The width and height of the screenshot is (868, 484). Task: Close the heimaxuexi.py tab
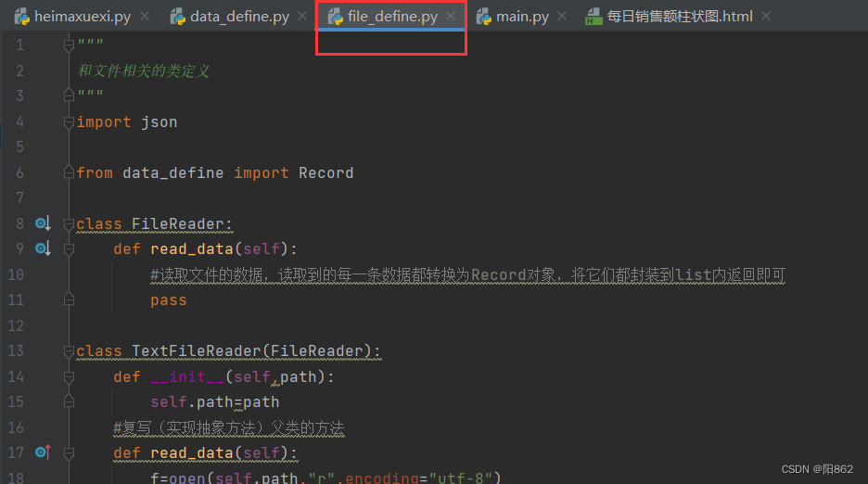145,16
